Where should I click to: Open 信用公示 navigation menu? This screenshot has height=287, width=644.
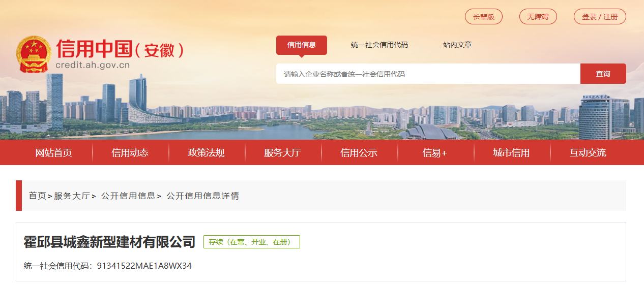tap(359, 153)
